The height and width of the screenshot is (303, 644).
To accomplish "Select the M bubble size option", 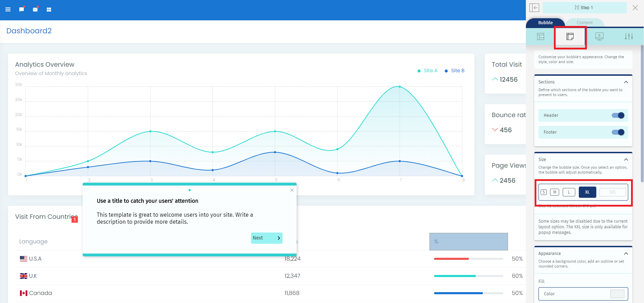I will 555,192.
